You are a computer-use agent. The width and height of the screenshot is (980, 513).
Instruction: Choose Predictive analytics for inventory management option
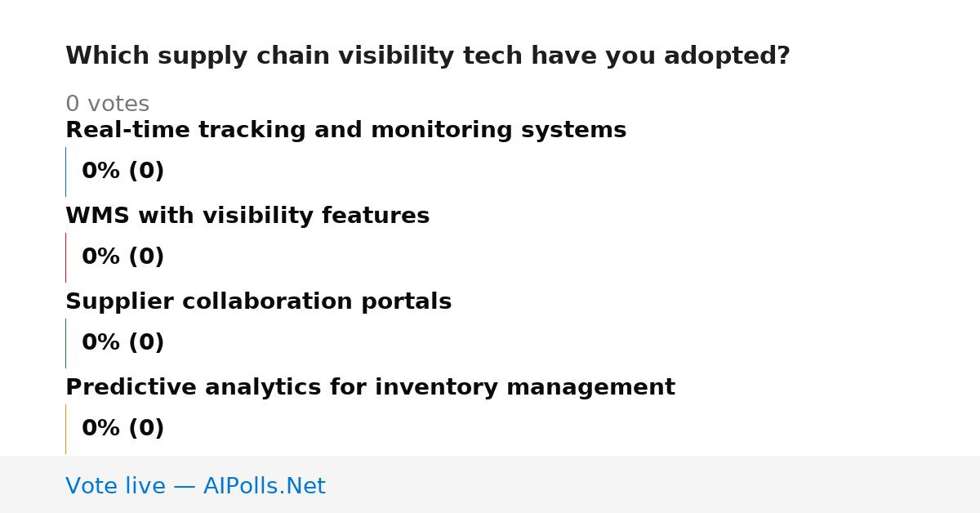(x=370, y=388)
